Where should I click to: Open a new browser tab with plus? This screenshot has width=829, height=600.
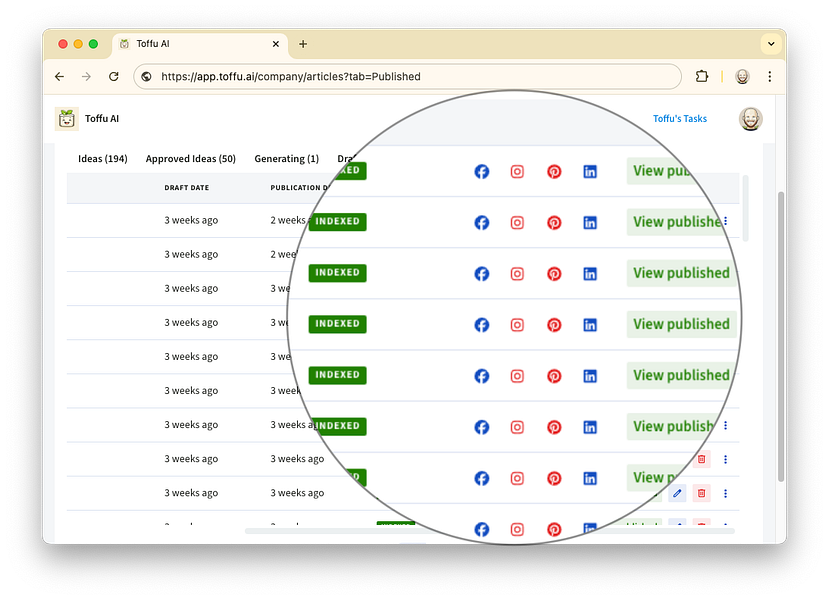point(303,44)
